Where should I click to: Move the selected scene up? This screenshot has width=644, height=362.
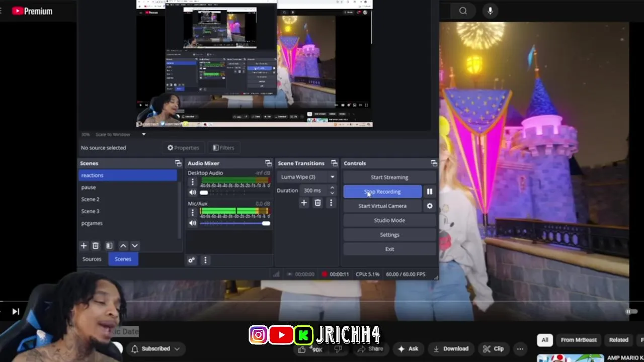pyautogui.click(x=123, y=245)
